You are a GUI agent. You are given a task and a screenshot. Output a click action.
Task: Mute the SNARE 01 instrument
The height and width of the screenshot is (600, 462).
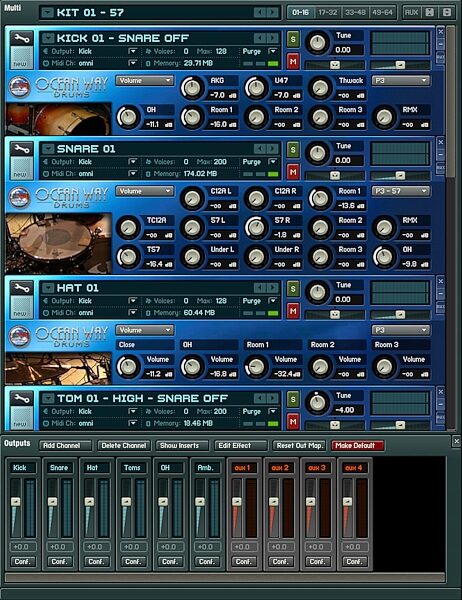click(293, 172)
